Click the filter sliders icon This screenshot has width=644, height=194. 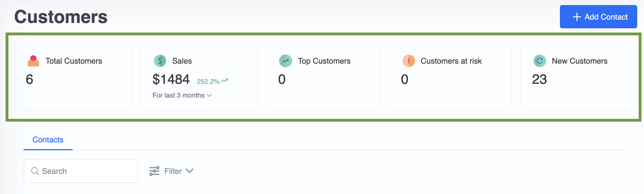pos(154,171)
